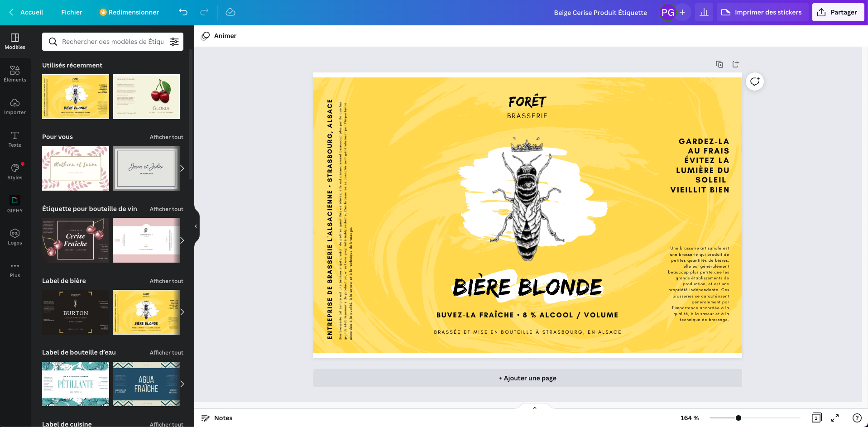The width and height of the screenshot is (868, 427).
Task: Select Pétillante water label template
Action: pos(76,384)
